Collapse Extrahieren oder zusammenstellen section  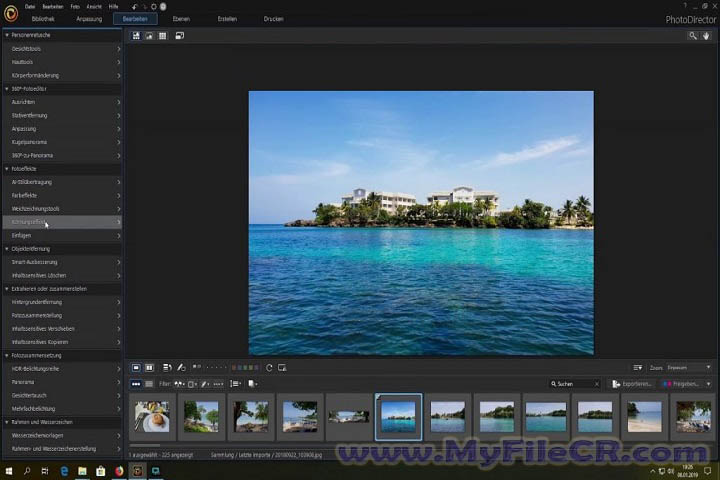click(6, 288)
